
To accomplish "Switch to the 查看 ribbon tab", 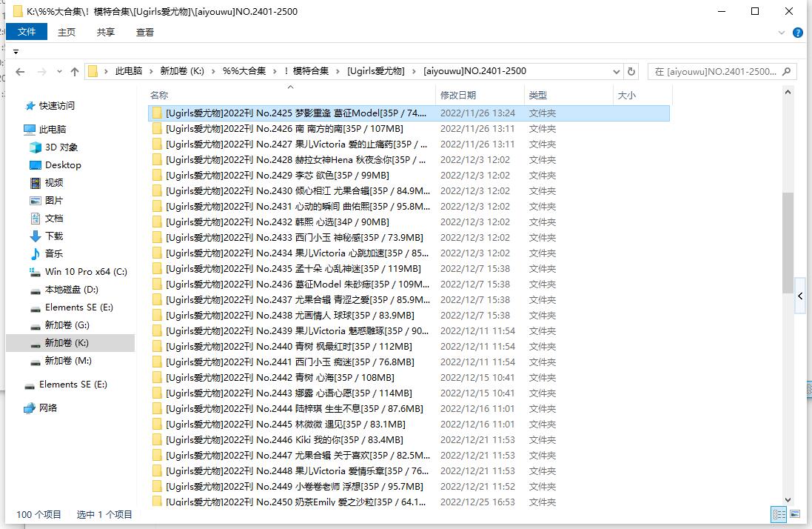I will tap(145, 32).
